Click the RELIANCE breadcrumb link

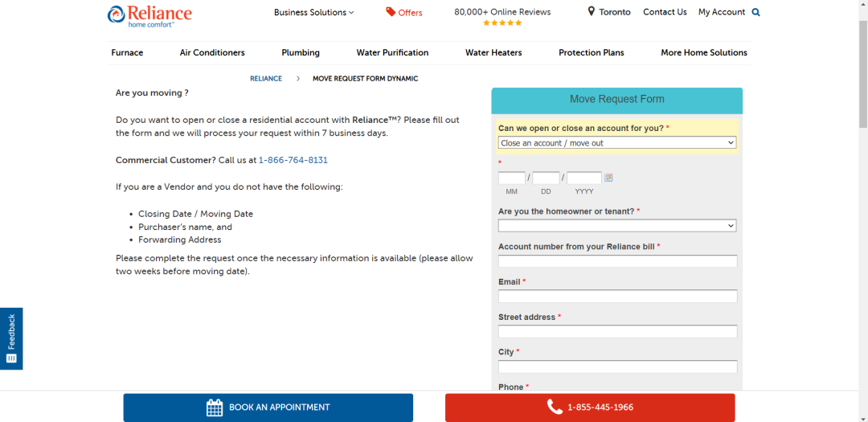click(266, 79)
